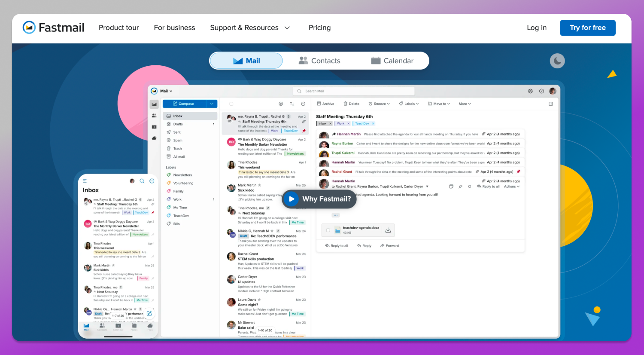Download the teachdev-agenda.docx attachment

pyautogui.click(x=388, y=230)
